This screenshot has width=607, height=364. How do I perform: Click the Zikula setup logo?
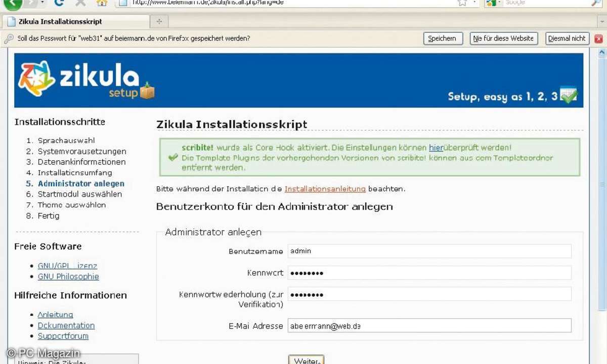click(x=86, y=79)
